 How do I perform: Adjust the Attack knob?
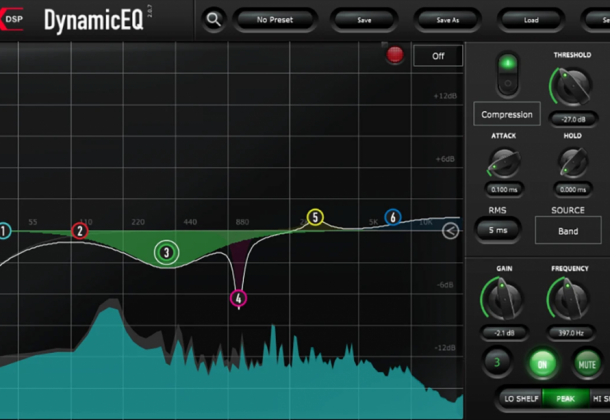click(504, 163)
